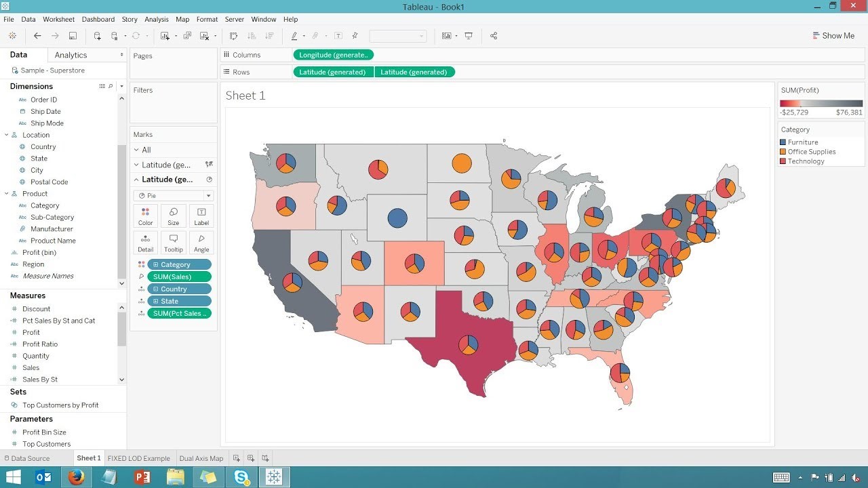The image size is (868, 488).
Task: Open the Color shelf on the Marks card
Action: (x=145, y=216)
